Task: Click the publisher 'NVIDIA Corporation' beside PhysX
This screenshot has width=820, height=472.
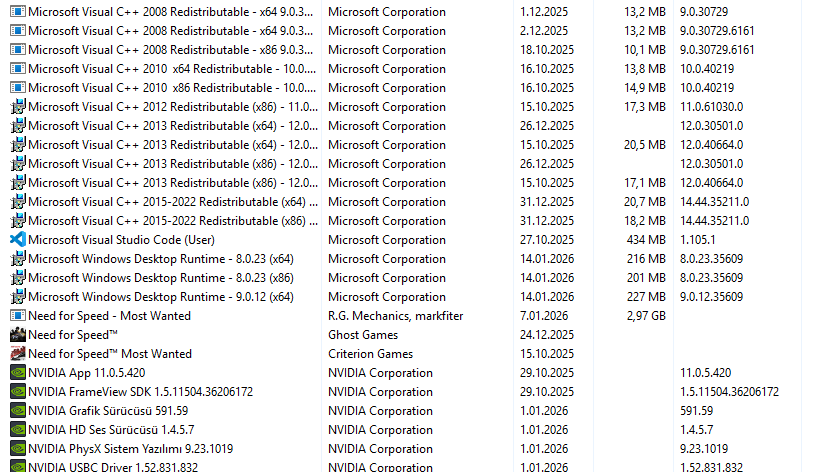Action: click(381, 449)
